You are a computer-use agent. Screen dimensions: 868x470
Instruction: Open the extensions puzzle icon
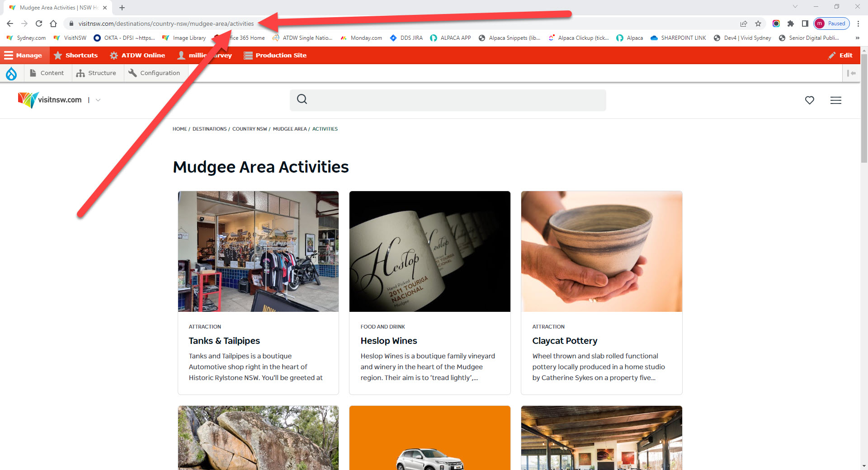(791, 23)
